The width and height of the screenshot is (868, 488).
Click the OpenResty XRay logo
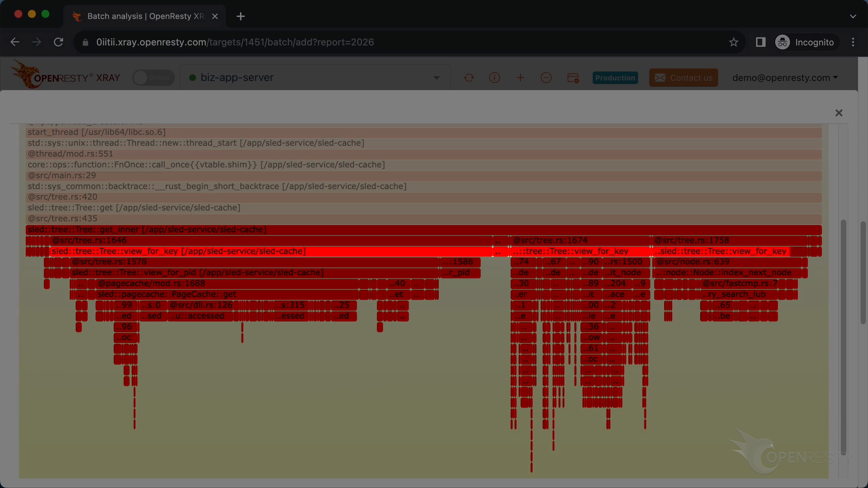(65, 75)
